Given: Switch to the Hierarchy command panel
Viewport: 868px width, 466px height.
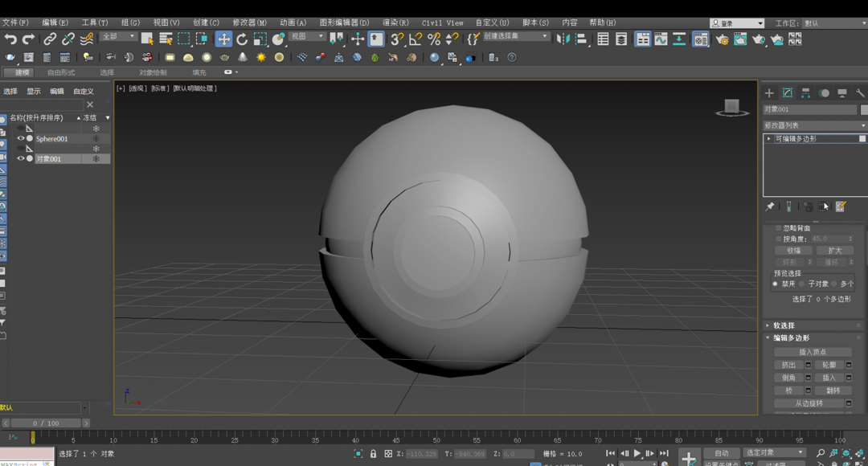Looking at the screenshot, I should tap(805, 93).
